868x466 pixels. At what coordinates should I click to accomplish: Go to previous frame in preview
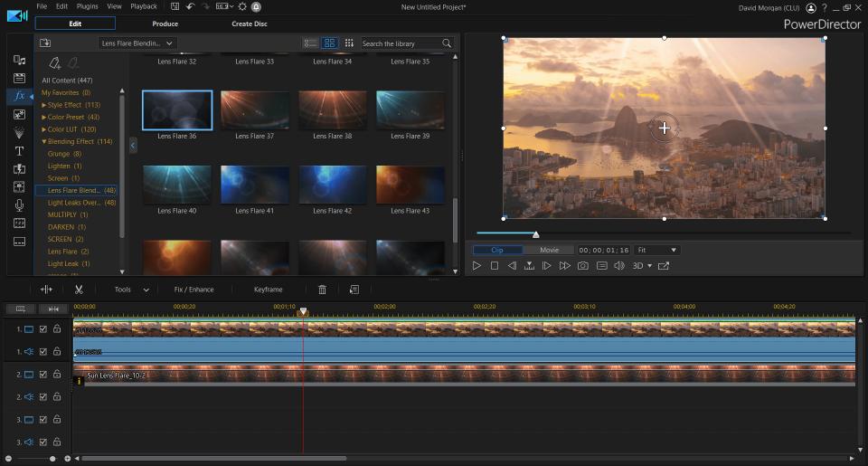pyautogui.click(x=512, y=266)
